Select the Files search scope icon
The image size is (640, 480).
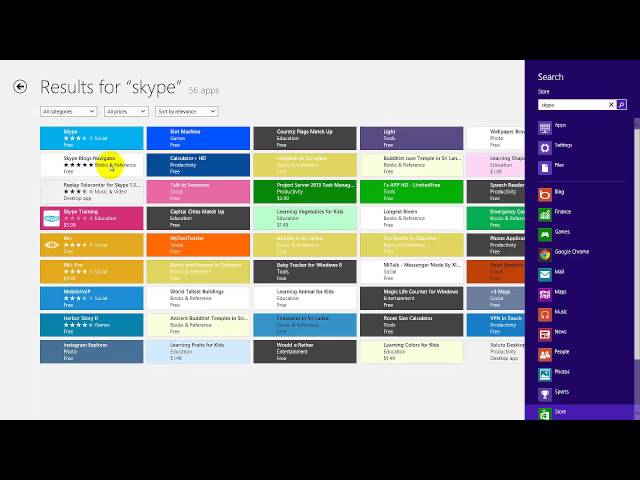(544, 168)
